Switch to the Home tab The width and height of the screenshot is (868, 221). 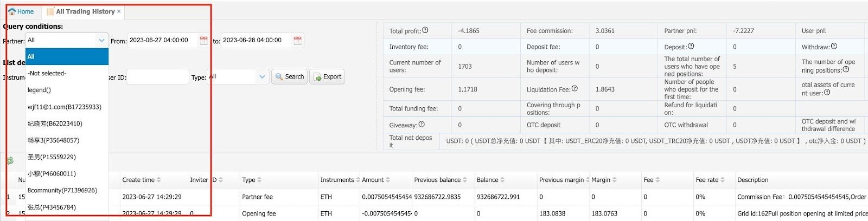coord(21,11)
